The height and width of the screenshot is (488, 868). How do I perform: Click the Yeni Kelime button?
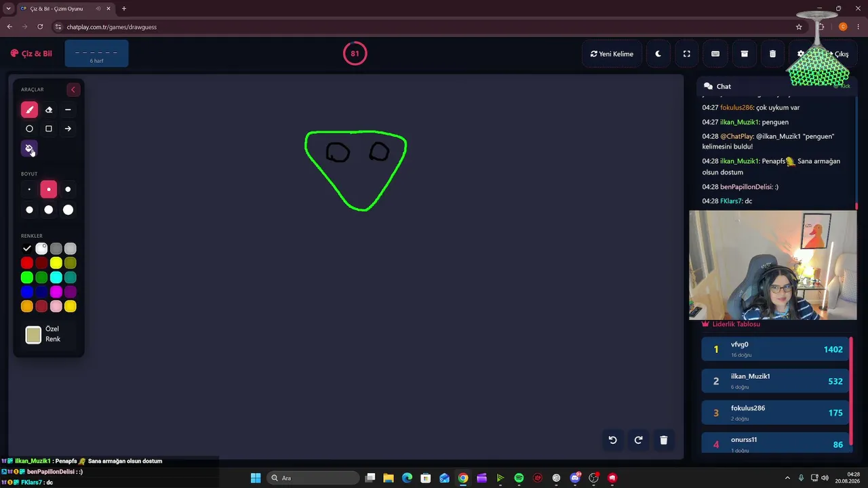(x=612, y=54)
